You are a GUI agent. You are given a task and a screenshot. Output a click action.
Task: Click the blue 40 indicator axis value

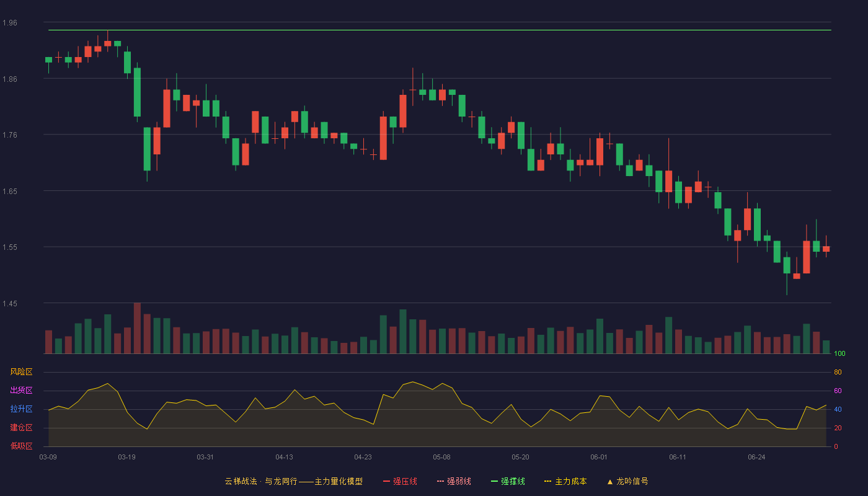(838, 409)
